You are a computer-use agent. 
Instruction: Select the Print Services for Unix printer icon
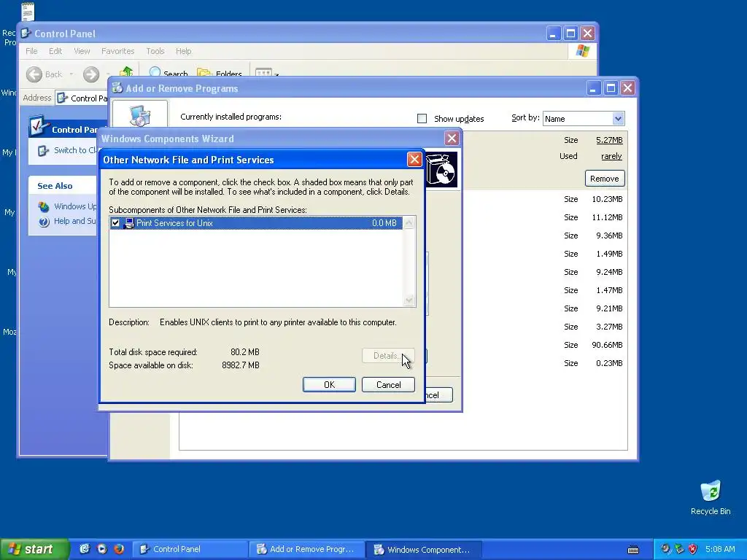point(128,223)
